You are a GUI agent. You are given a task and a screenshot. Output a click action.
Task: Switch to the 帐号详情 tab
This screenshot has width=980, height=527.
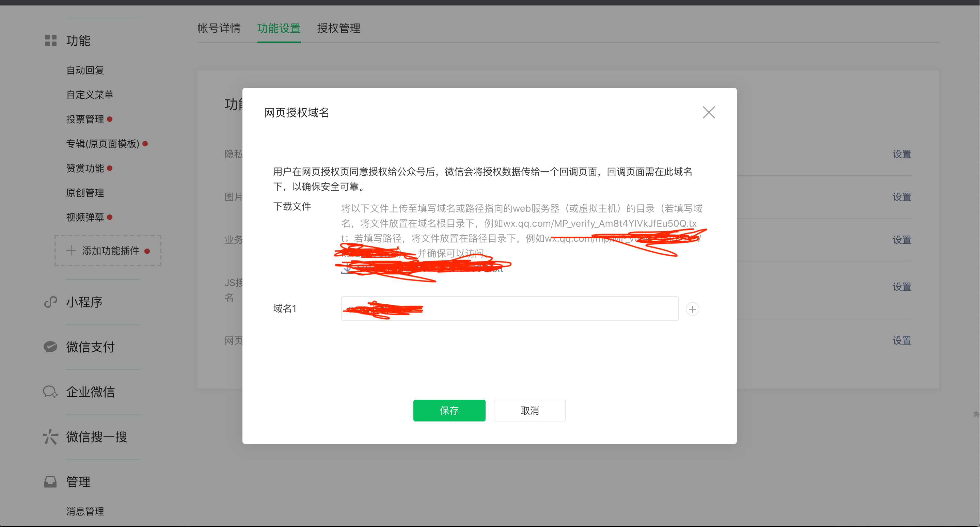[219, 28]
